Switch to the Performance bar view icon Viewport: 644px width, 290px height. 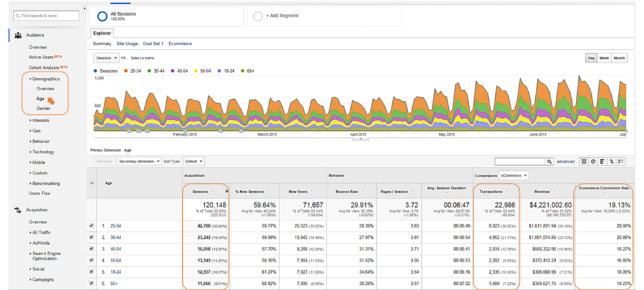pyautogui.click(x=603, y=162)
